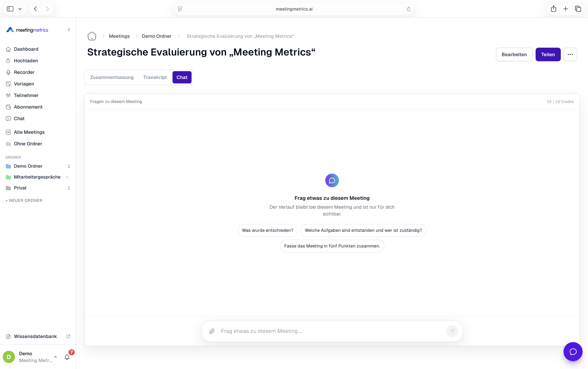Open the Demo Ordner breadcrumb link

pos(157,36)
